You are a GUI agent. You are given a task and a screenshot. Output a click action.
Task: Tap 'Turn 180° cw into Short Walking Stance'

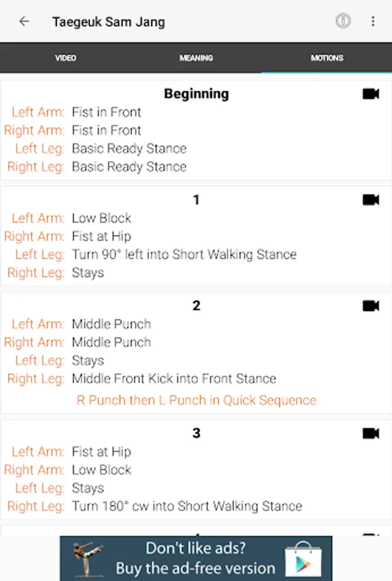[186, 506]
